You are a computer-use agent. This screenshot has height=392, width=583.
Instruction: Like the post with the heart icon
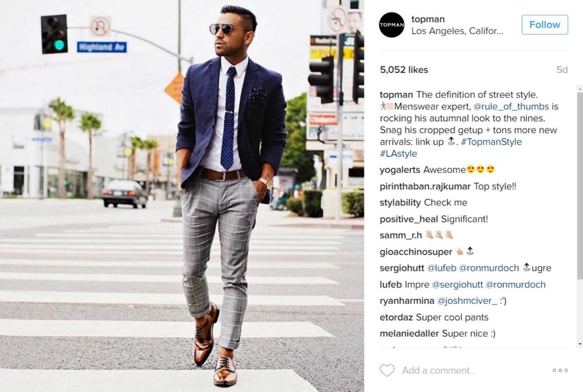387,370
